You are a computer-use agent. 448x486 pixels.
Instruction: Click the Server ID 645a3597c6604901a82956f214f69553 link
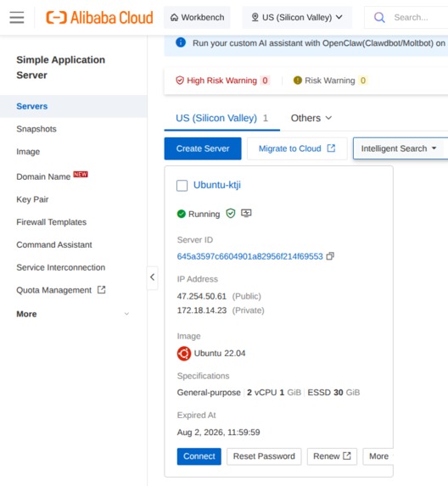click(x=250, y=256)
